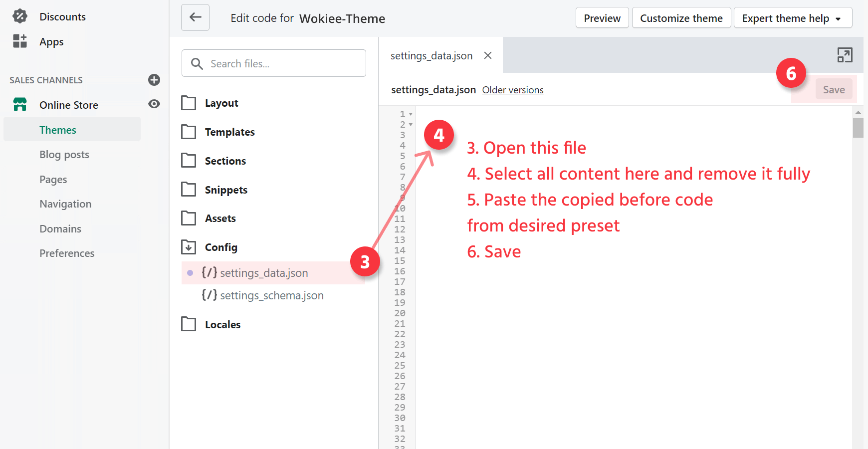
Task: Expand the Snippets folder
Action: point(226,190)
